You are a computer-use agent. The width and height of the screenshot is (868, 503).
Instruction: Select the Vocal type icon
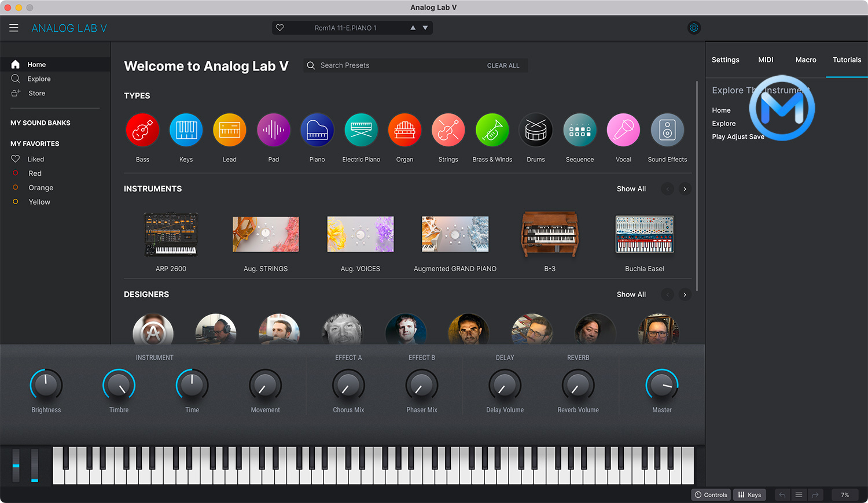[623, 130]
